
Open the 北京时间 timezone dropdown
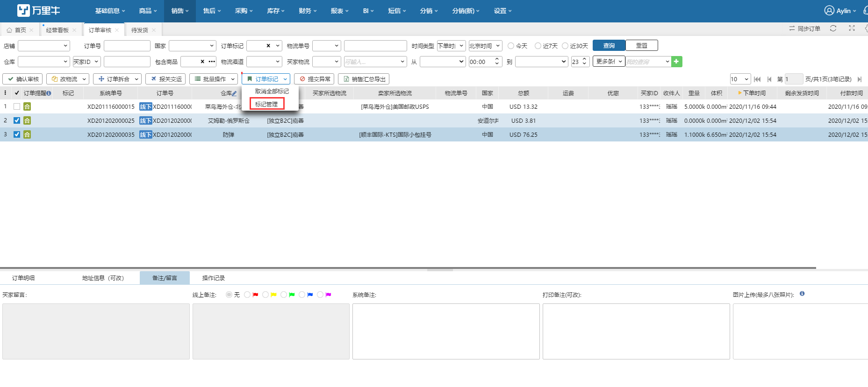tap(485, 46)
